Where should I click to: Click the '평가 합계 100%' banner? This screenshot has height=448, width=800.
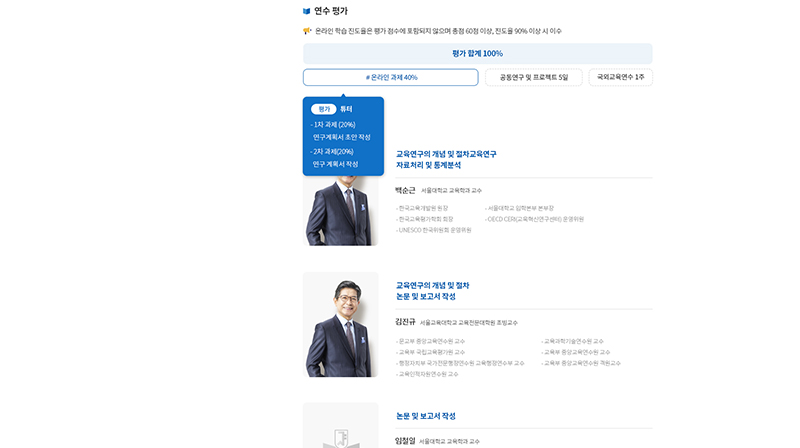tap(478, 54)
